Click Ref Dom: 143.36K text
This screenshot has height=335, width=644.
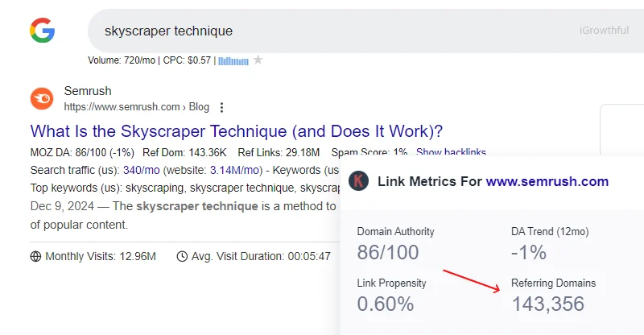pos(184,152)
